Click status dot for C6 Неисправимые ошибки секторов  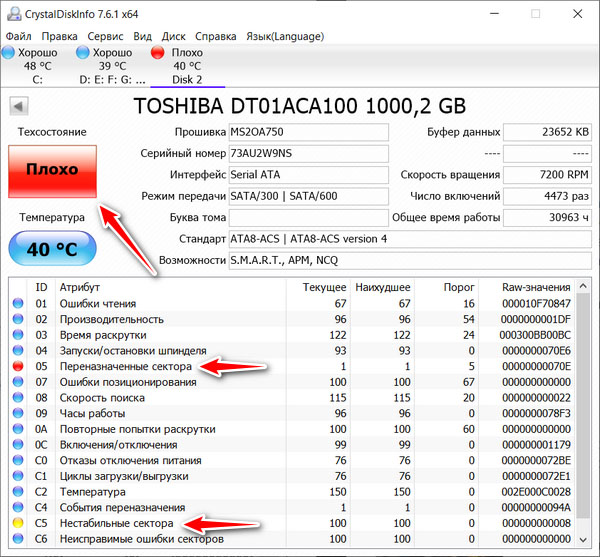[x=18, y=539]
